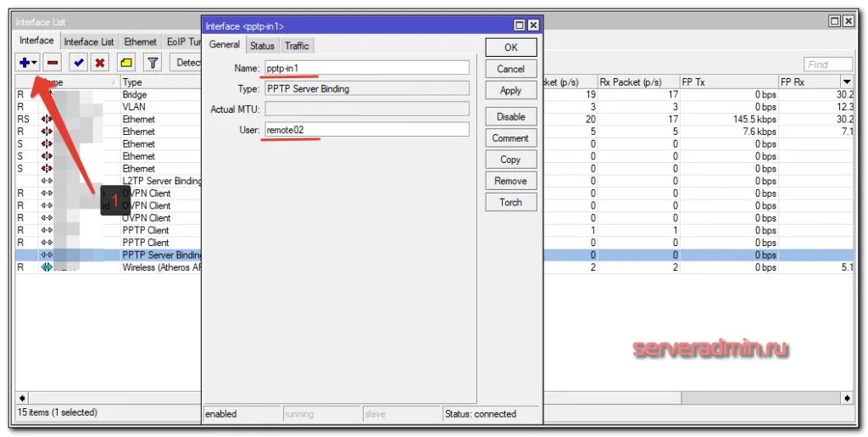
Task: Click the 'Status: connected' status bar entry
Action: click(481, 414)
